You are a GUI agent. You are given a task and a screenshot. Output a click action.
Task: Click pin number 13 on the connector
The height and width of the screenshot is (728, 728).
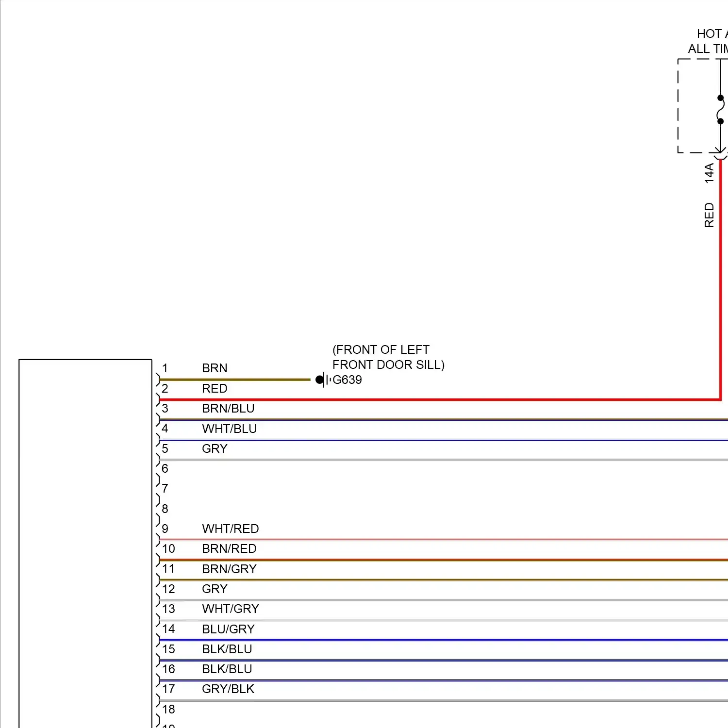pyautogui.click(x=168, y=609)
